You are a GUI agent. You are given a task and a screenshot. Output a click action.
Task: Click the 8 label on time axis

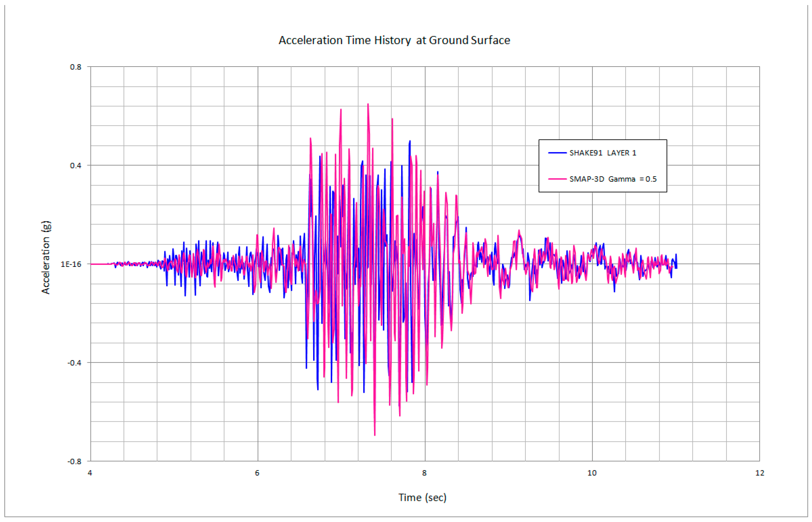coord(424,473)
